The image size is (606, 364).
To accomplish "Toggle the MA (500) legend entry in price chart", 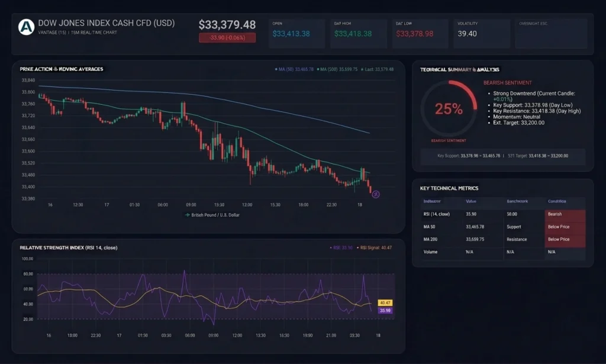I will (337, 70).
